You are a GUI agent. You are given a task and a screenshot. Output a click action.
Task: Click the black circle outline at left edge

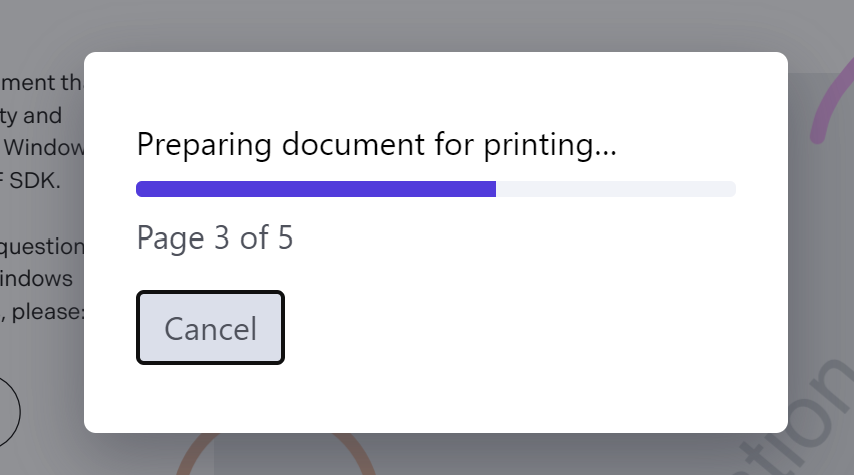point(11,412)
